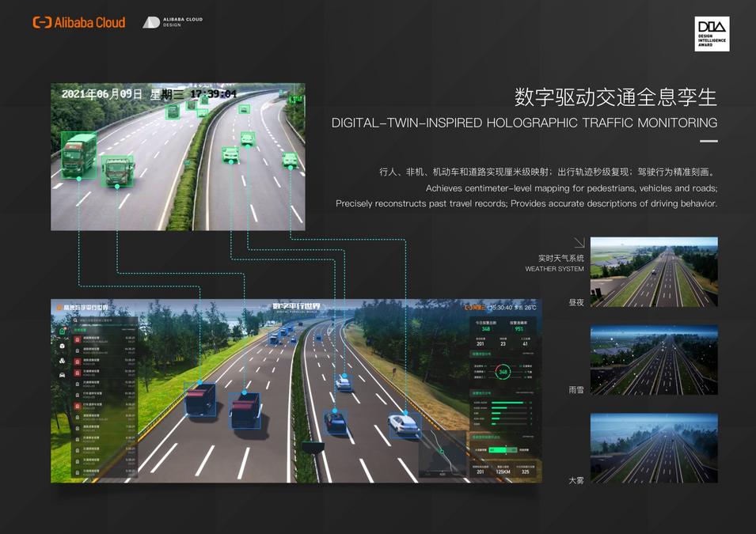Image resolution: width=756 pixels, height=534 pixels.
Task: Click the circular 348 gauge in right panel
Action: tap(503, 371)
